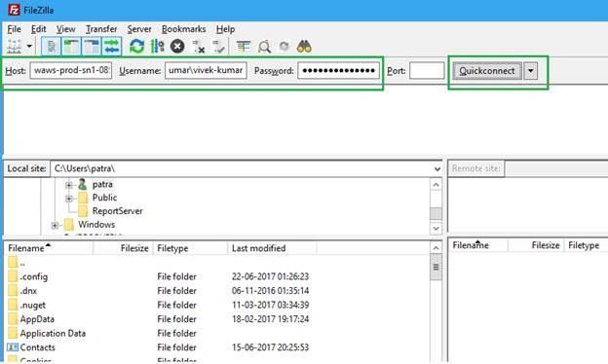Select the AppData folder row
The height and width of the screenshot is (364, 608).
pyautogui.click(x=217, y=319)
